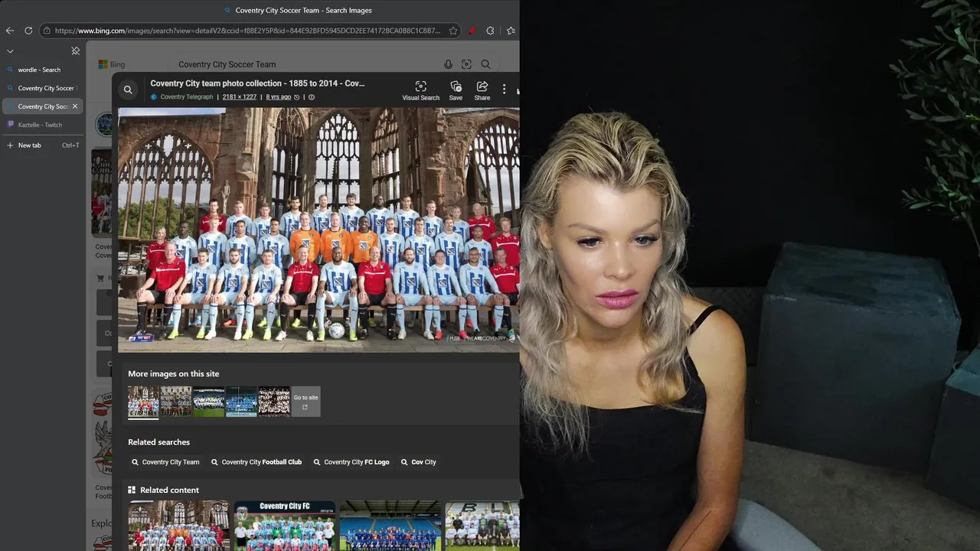Open the Extensions puzzle icon

(490, 31)
